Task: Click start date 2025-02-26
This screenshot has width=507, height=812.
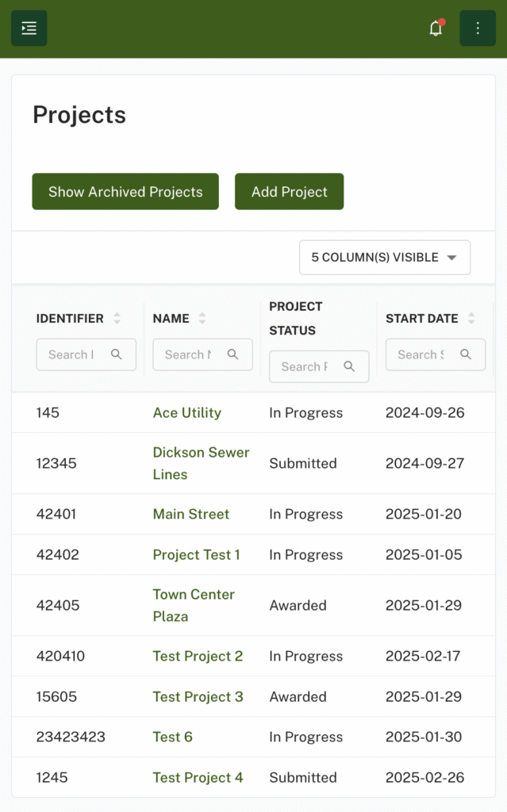Action: pyautogui.click(x=425, y=777)
